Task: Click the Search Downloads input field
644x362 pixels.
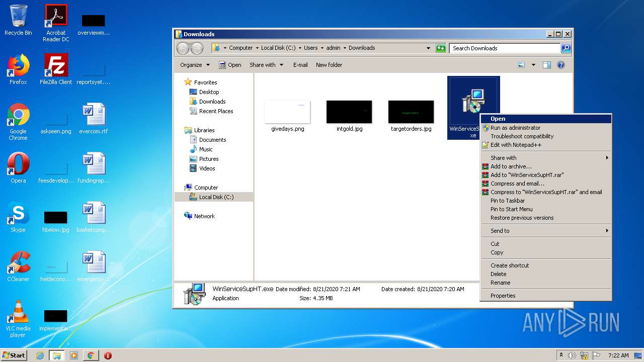Action: point(505,48)
